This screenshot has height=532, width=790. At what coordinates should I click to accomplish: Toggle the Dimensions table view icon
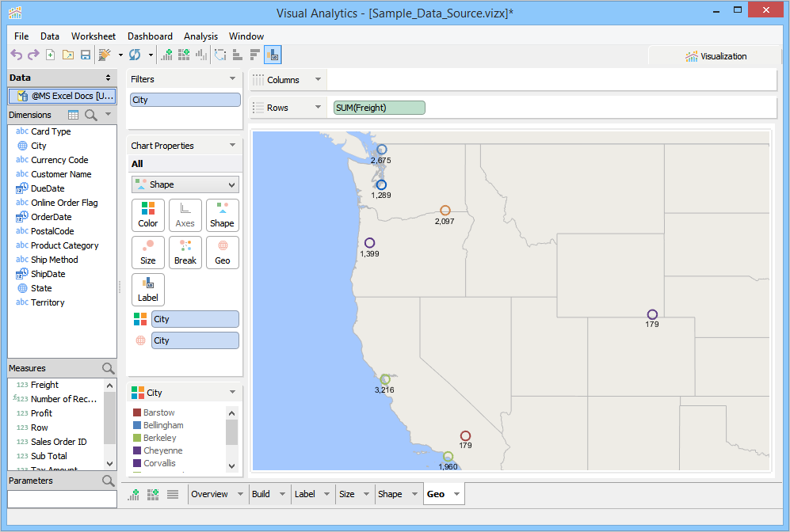[74, 115]
